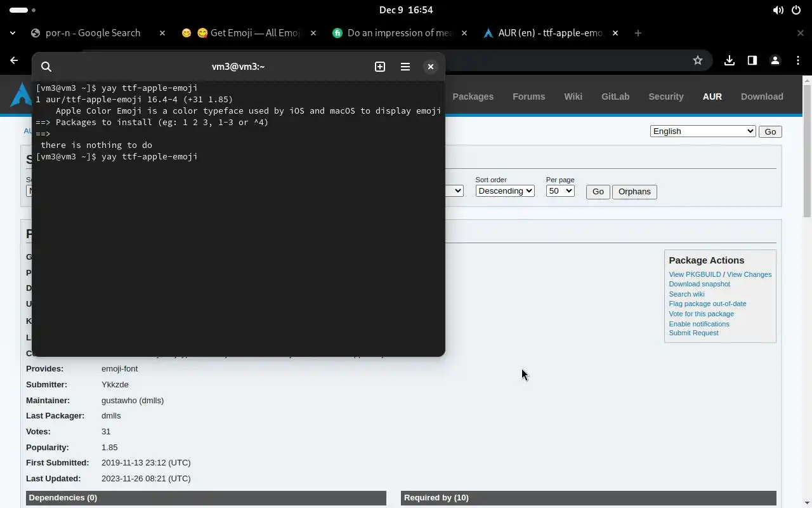Open Wiki in Arch navigation
Viewport: 812px width, 508px height.
click(573, 97)
